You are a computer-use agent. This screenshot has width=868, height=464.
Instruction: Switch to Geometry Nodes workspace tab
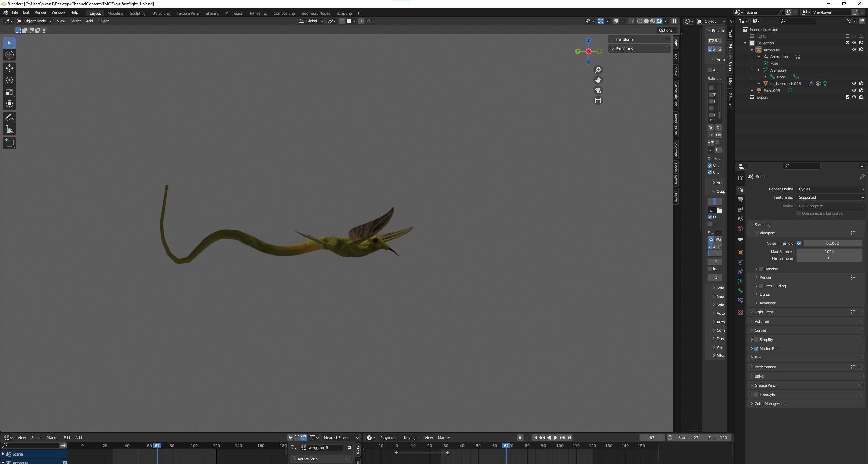coord(315,13)
